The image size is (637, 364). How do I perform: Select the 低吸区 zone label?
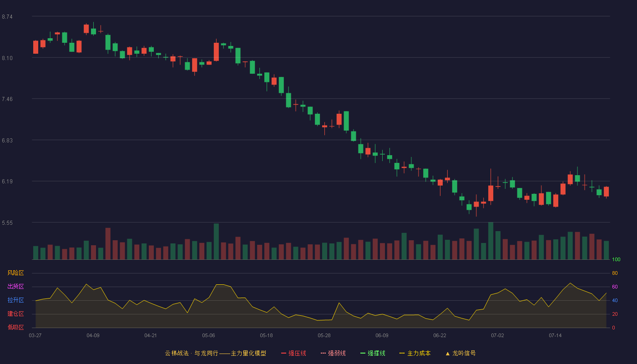click(x=15, y=328)
